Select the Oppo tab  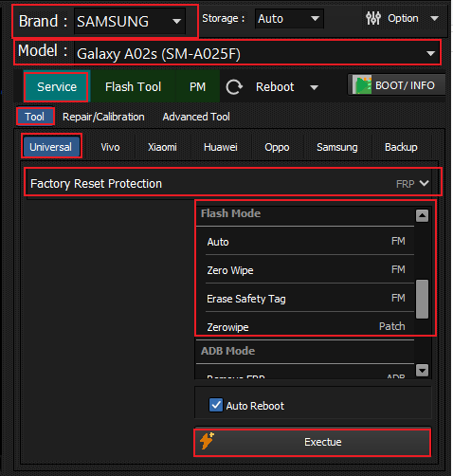pos(277,147)
